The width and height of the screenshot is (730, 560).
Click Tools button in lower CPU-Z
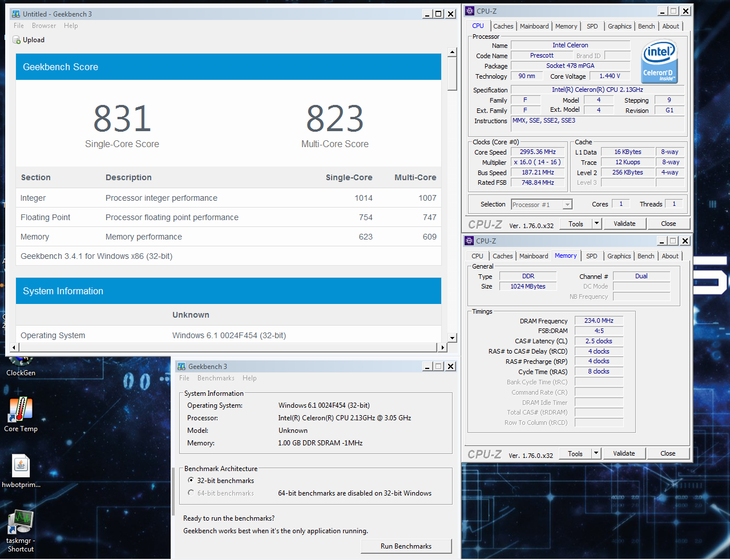pos(575,453)
